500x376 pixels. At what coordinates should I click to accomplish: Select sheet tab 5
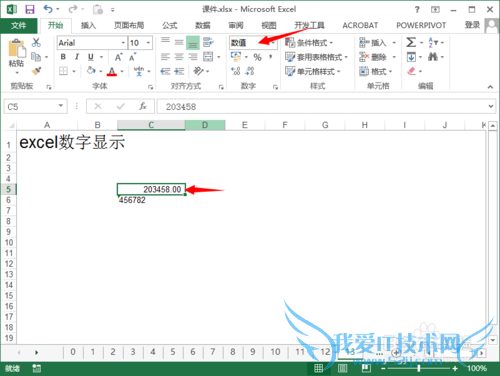(173, 352)
